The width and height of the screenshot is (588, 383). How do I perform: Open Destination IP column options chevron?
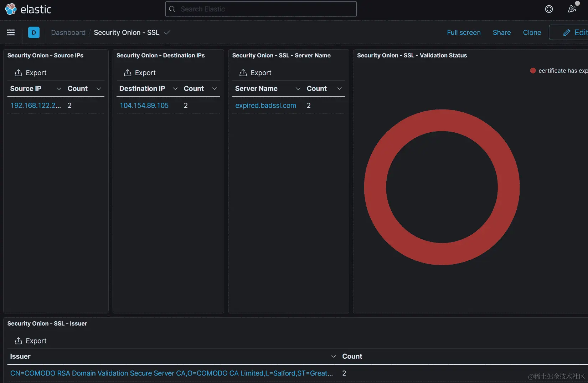point(175,88)
